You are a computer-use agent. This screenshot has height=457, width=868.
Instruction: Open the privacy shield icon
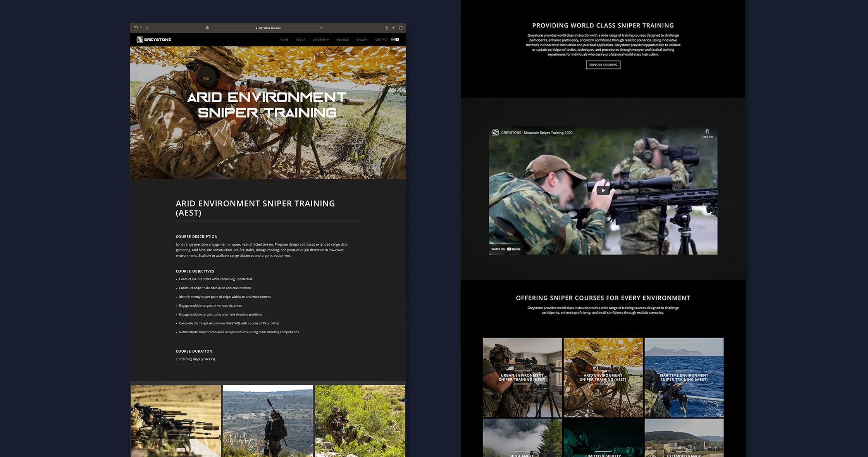(208, 28)
